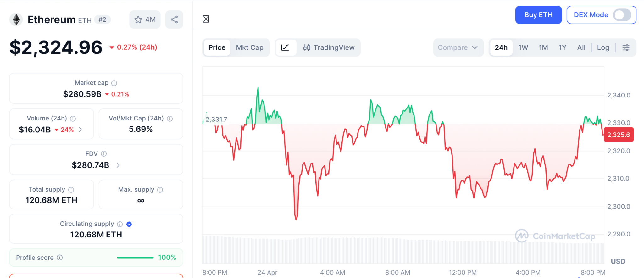Click the Max. supply info icon
The height and width of the screenshot is (278, 644).
[x=160, y=190]
